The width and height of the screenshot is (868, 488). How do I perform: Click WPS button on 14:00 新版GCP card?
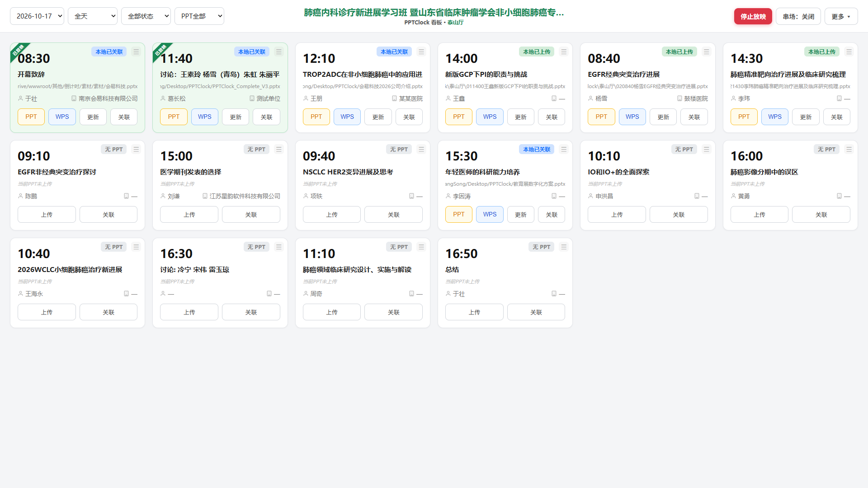coord(490,117)
